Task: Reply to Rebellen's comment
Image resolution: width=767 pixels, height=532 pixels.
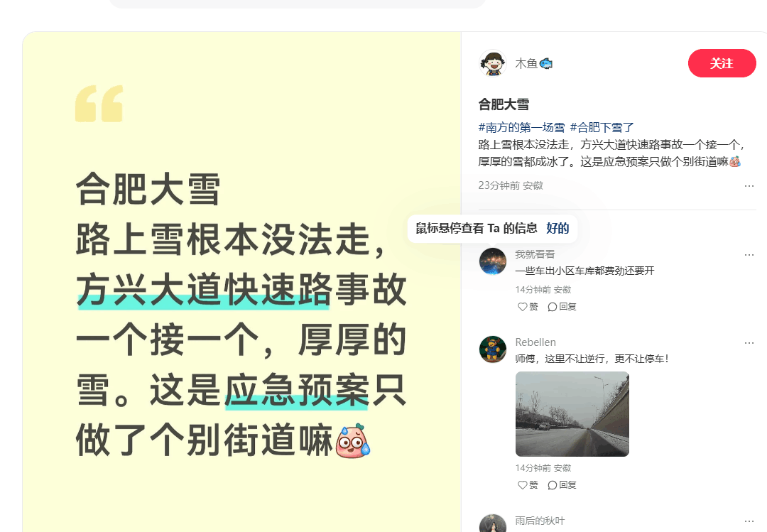Action: tap(562, 485)
